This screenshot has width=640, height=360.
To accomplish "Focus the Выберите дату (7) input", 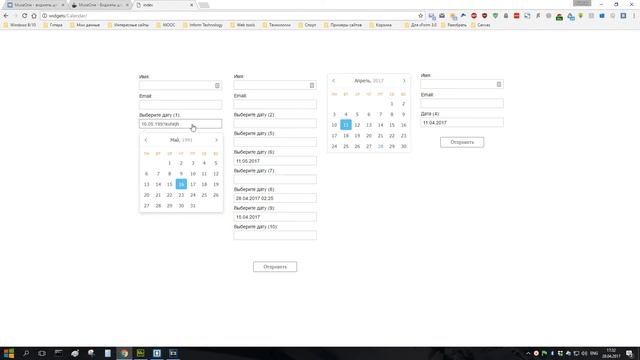I will 275,179.
